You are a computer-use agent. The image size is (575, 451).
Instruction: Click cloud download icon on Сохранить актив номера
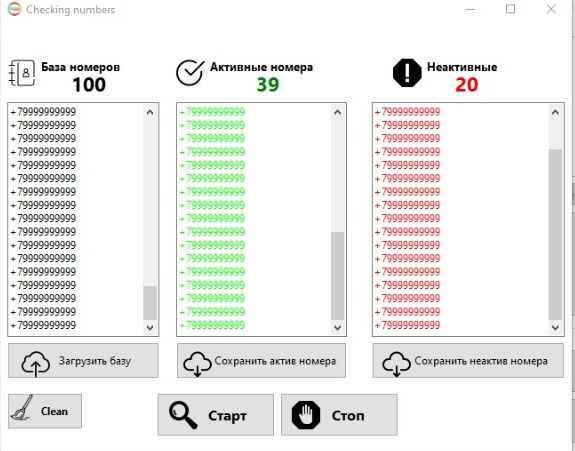click(197, 364)
